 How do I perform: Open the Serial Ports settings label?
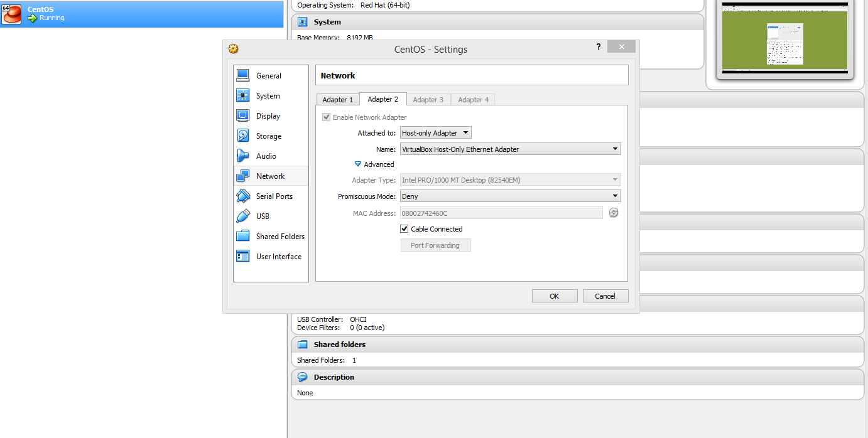274,196
